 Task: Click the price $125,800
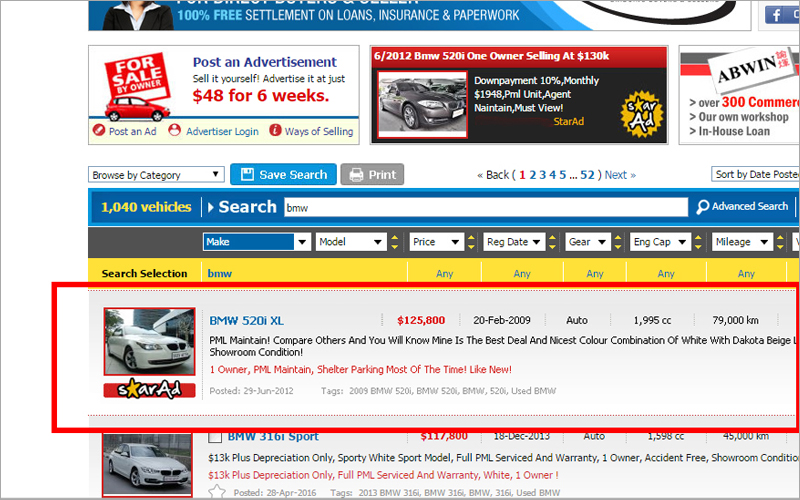click(x=421, y=320)
